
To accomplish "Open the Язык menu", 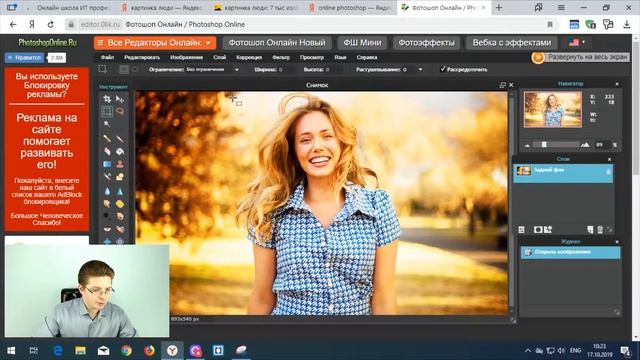I will click(x=340, y=57).
